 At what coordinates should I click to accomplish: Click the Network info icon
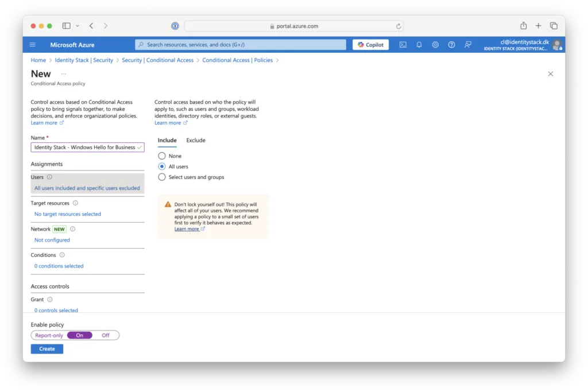[73, 228]
